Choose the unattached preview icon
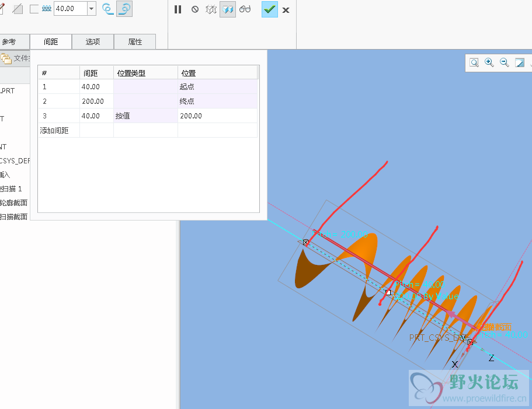The width and height of the screenshot is (532, 409). (211, 9)
